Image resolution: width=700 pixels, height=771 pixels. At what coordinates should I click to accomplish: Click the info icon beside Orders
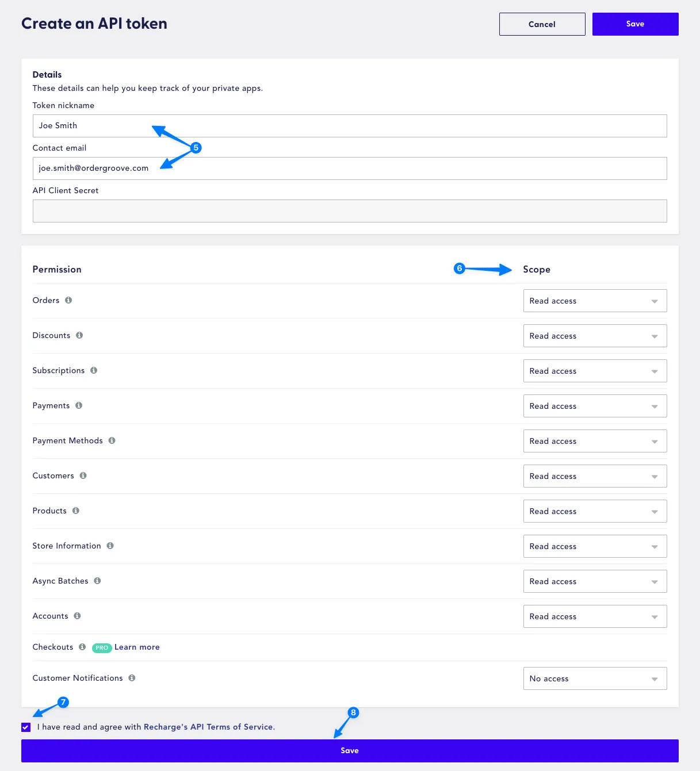pos(68,300)
